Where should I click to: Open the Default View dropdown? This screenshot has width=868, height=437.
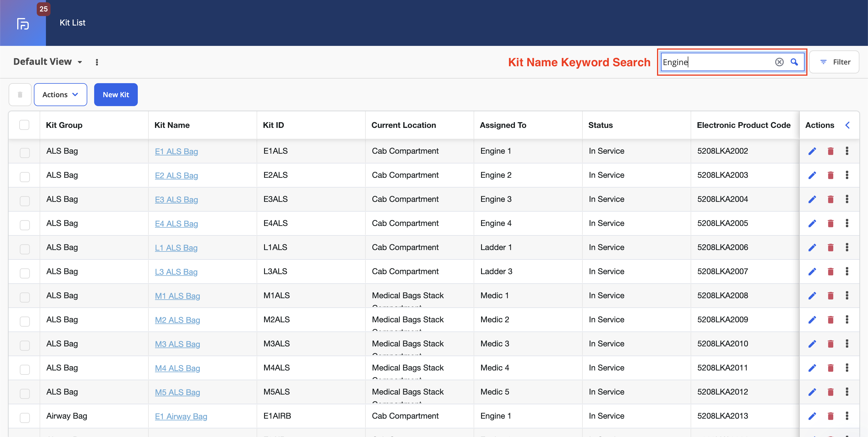point(48,62)
